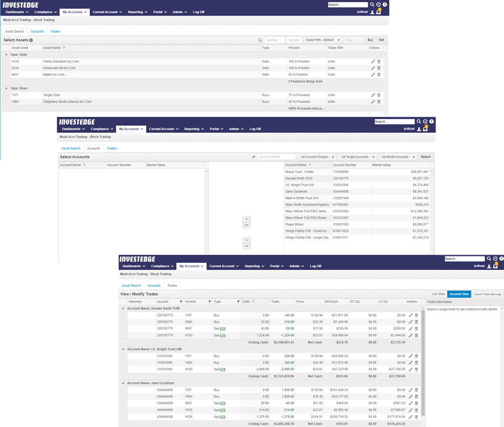Collapse Account Name: I.E. Knight Trust UW group
The width and height of the screenshot is (504, 427).
(x=123, y=349)
